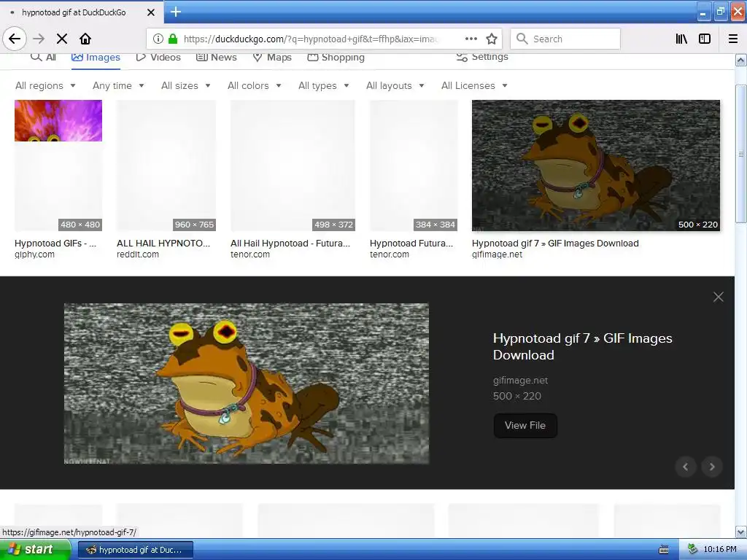Open the Hypnotoad GIFs giphy.com result title
The image size is (747, 560).
[x=55, y=244]
